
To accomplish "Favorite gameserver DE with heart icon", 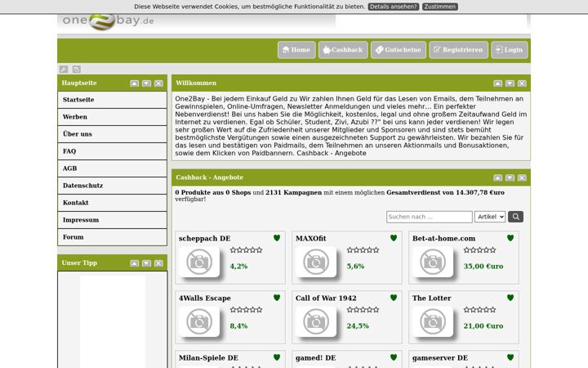I will point(510,357).
